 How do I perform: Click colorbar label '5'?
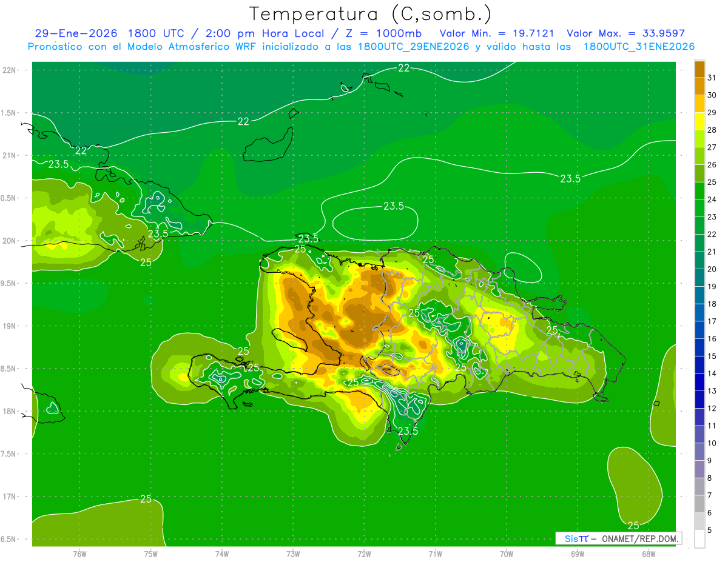click(x=710, y=530)
